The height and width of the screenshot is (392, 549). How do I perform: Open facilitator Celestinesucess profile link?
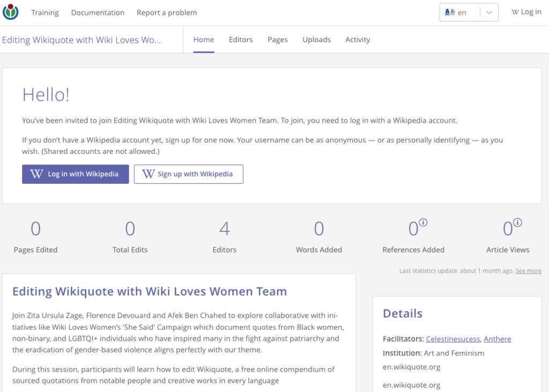(x=453, y=339)
